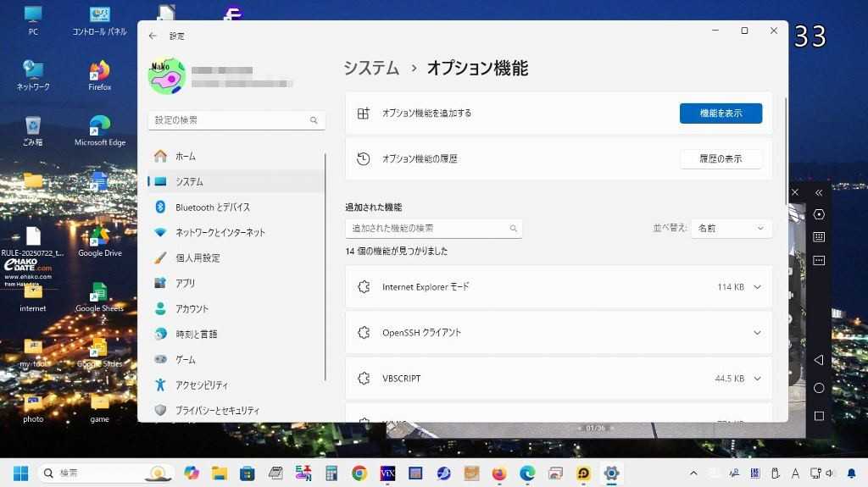This screenshot has height=487, width=868.
Task: Click システム breadcrumb link in header
Action: (x=371, y=69)
